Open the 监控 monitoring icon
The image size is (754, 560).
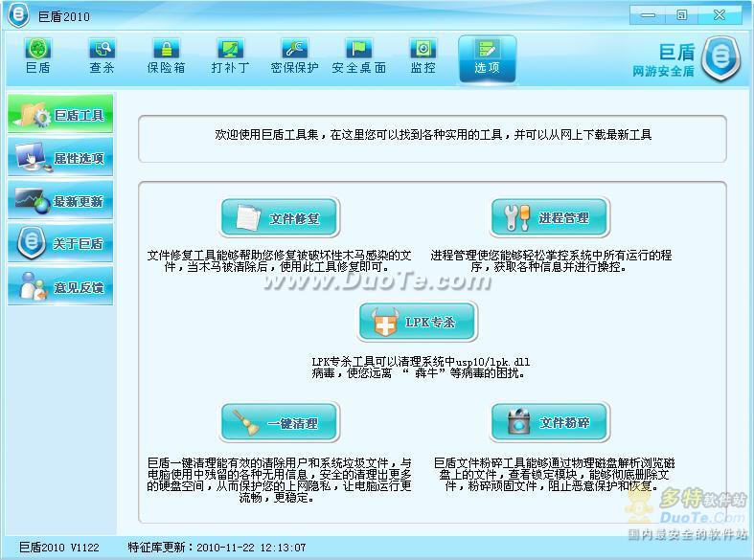tap(423, 56)
